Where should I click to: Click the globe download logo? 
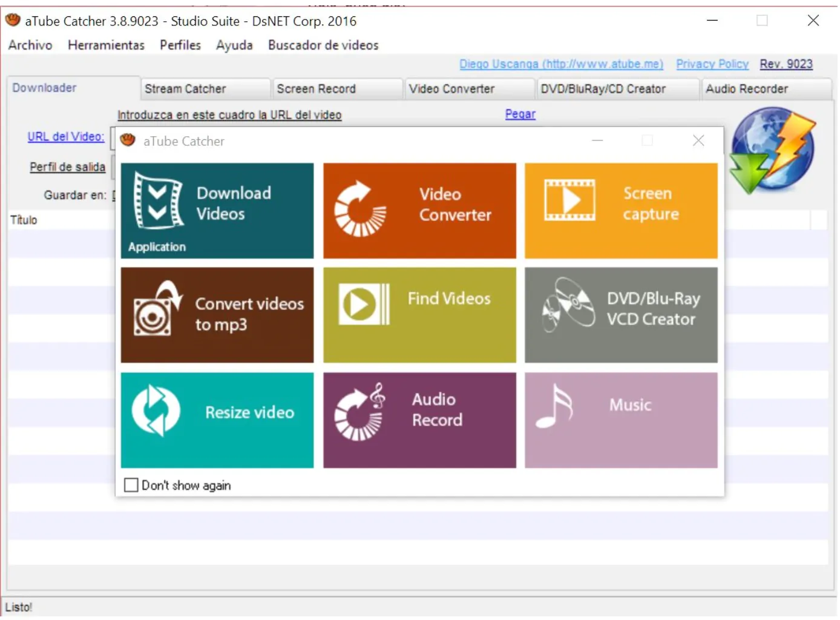point(771,150)
